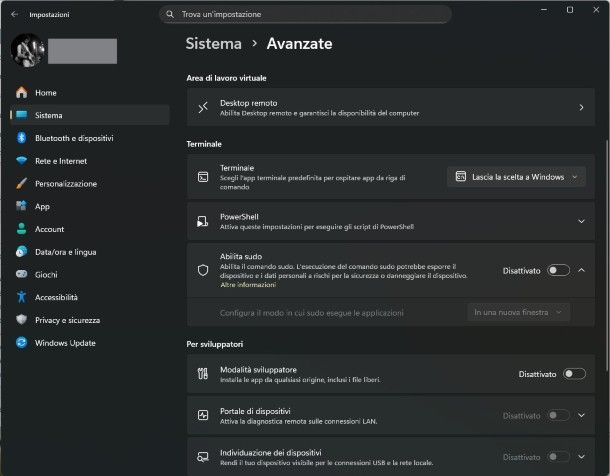Toggle the Portale di dispositivi switch
Viewport: 610px width, 476px height.
559,415
